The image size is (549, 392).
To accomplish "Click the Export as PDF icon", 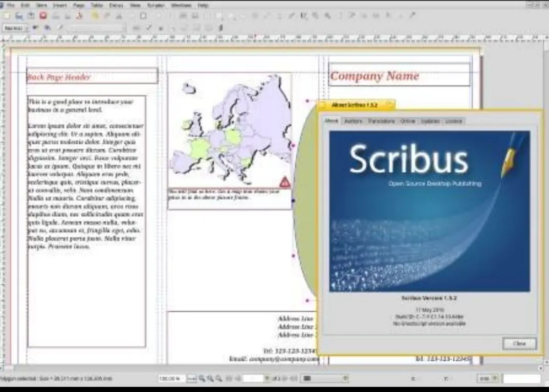I will click(80, 16).
